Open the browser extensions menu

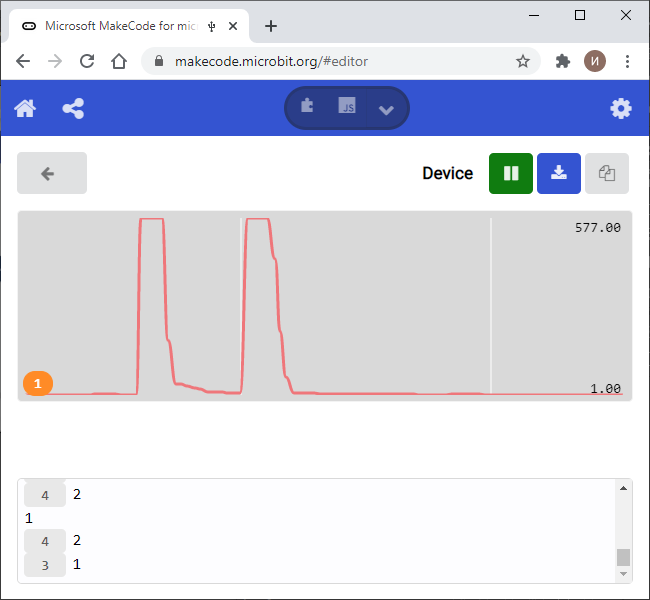point(563,61)
